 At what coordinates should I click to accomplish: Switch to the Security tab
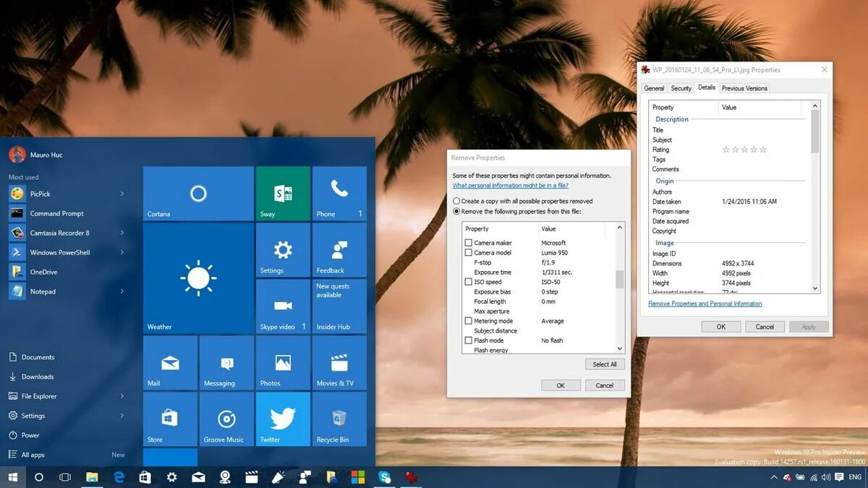pyautogui.click(x=681, y=88)
